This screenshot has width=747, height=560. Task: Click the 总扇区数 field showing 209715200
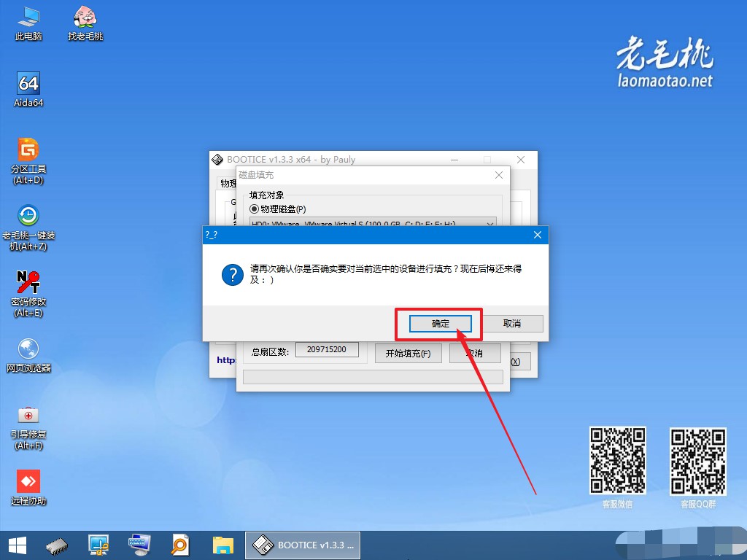327,349
